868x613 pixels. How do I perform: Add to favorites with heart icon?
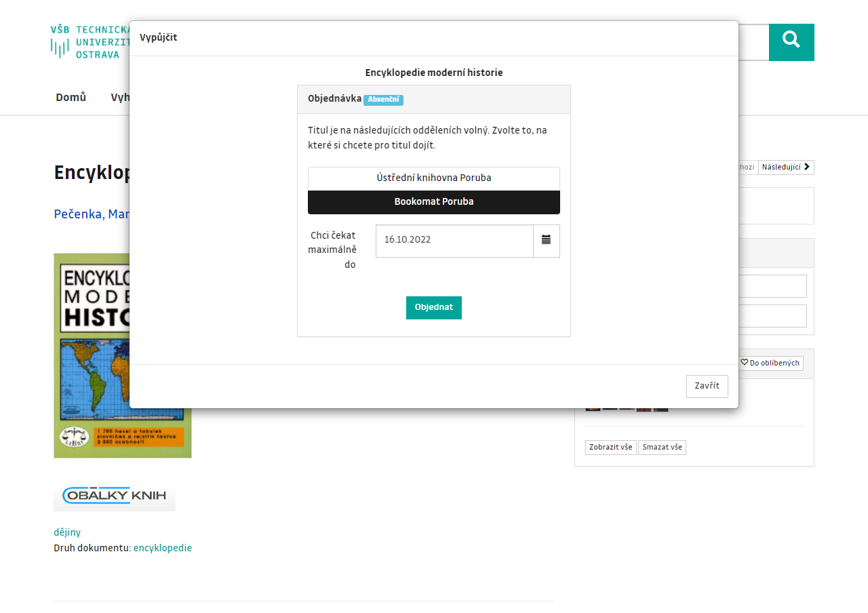click(770, 363)
